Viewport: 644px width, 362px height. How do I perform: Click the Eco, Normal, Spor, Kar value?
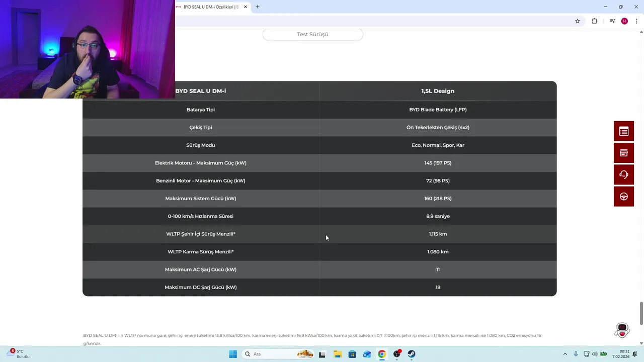(x=438, y=145)
